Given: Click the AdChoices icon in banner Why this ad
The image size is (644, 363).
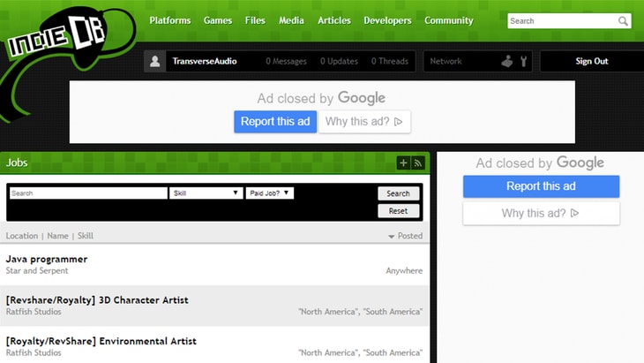Looking at the screenshot, I should (x=398, y=122).
